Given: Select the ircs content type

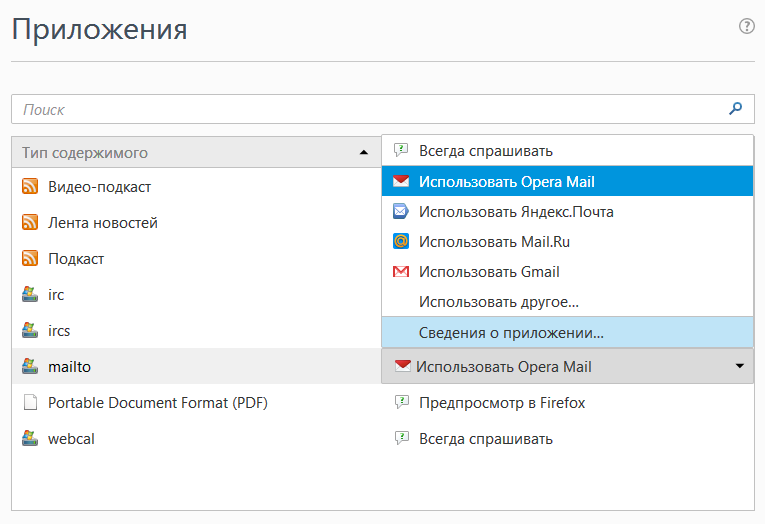Looking at the screenshot, I should click(x=196, y=331).
